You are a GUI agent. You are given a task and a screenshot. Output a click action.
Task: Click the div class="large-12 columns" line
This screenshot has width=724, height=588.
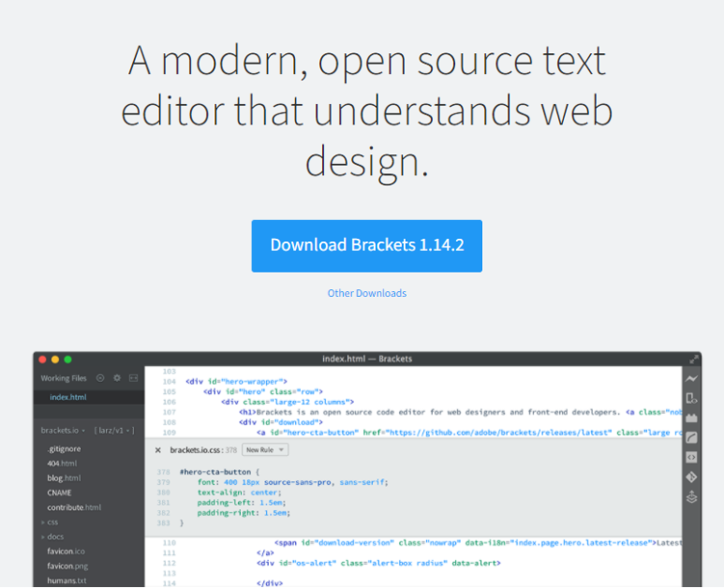tap(288, 402)
